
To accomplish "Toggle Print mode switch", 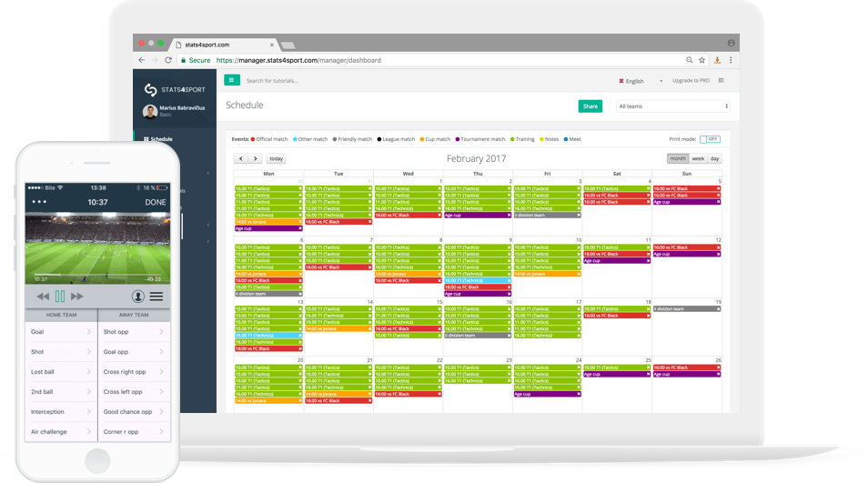I will click(711, 139).
